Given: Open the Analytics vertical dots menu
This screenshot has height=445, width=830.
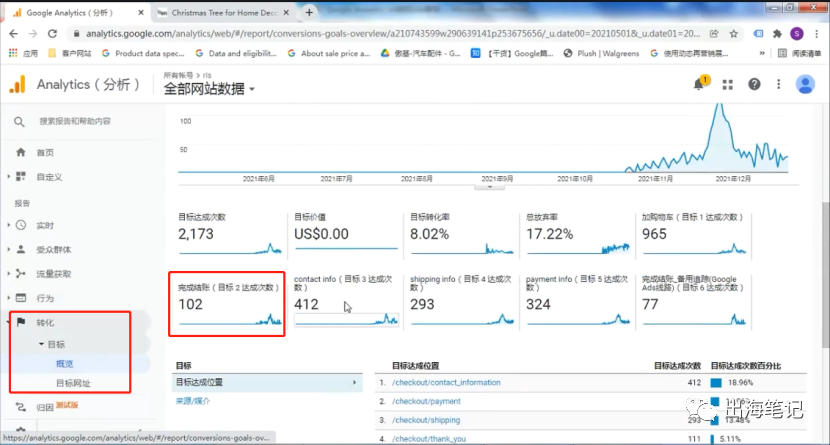Looking at the screenshot, I should [x=779, y=84].
